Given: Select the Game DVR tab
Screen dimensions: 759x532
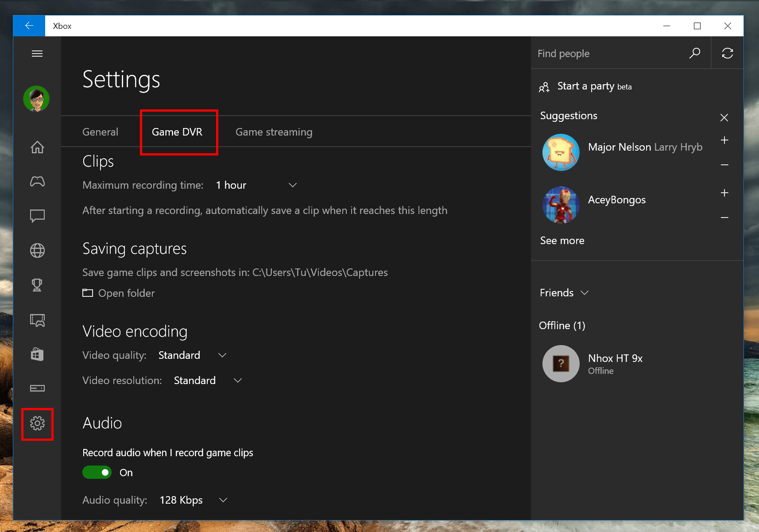Looking at the screenshot, I should [x=177, y=132].
